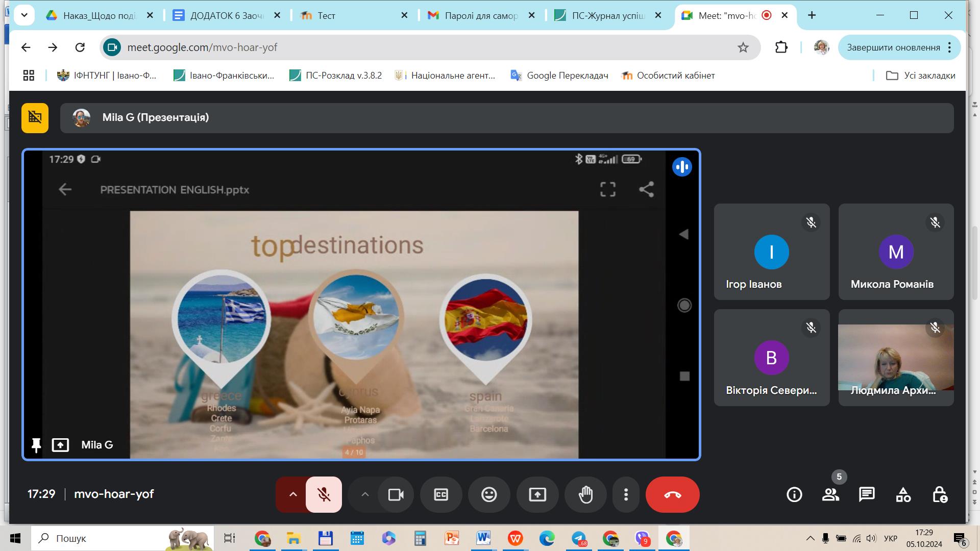Open host controls lock icon
Image resolution: width=980 pixels, height=551 pixels.
pyautogui.click(x=940, y=494)
